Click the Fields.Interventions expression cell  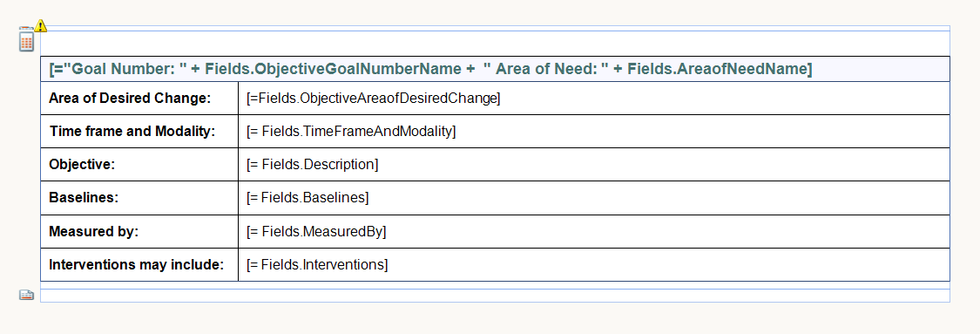pos(594,264)
